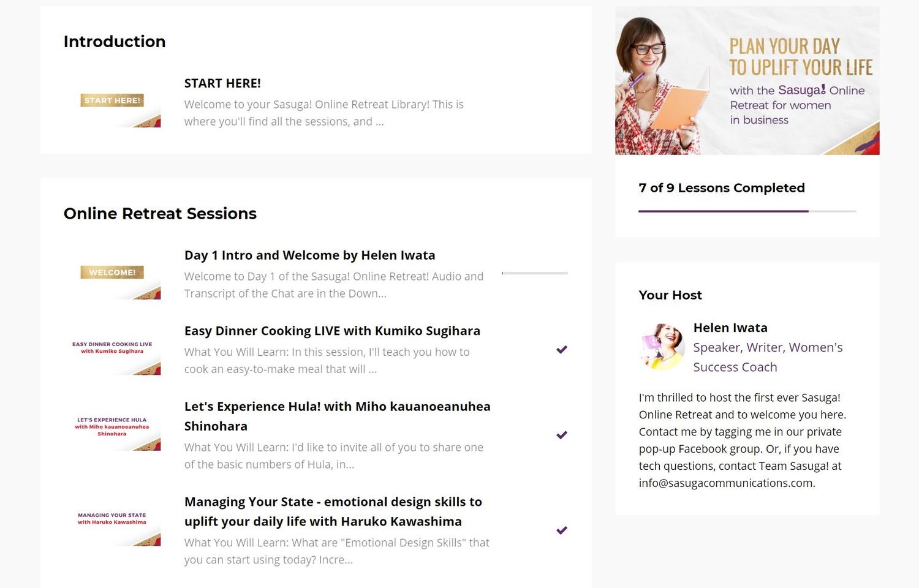Open Managing Your State lesson title
This screenshot has width=919, height=588.
point(333,511)
